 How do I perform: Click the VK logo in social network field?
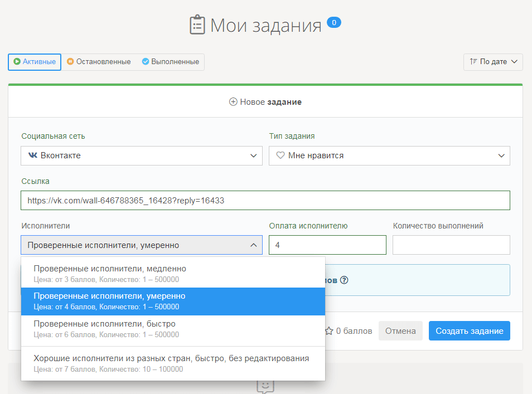coord(32,155)
